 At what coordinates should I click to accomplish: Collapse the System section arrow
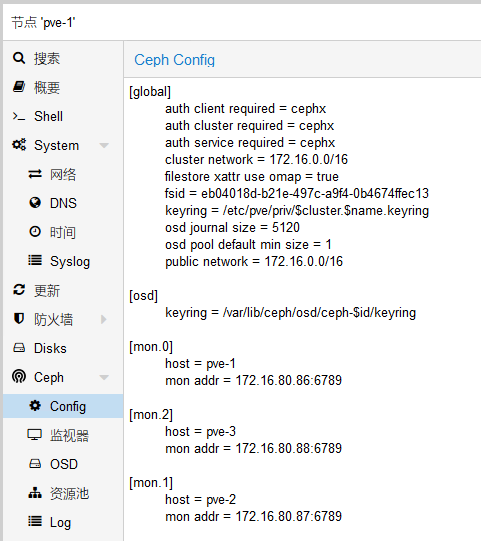pos(104,146)
